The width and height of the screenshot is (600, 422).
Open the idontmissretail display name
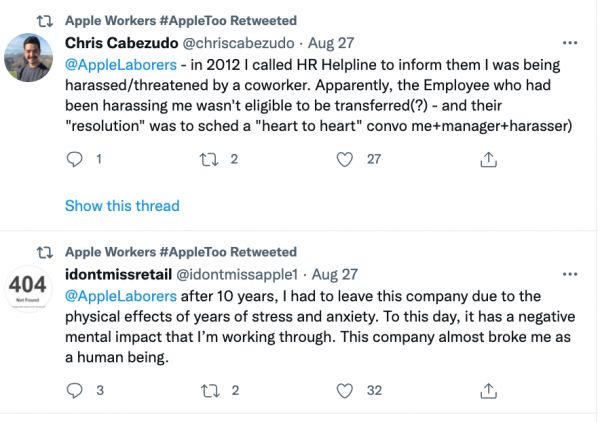coord(118,274)
